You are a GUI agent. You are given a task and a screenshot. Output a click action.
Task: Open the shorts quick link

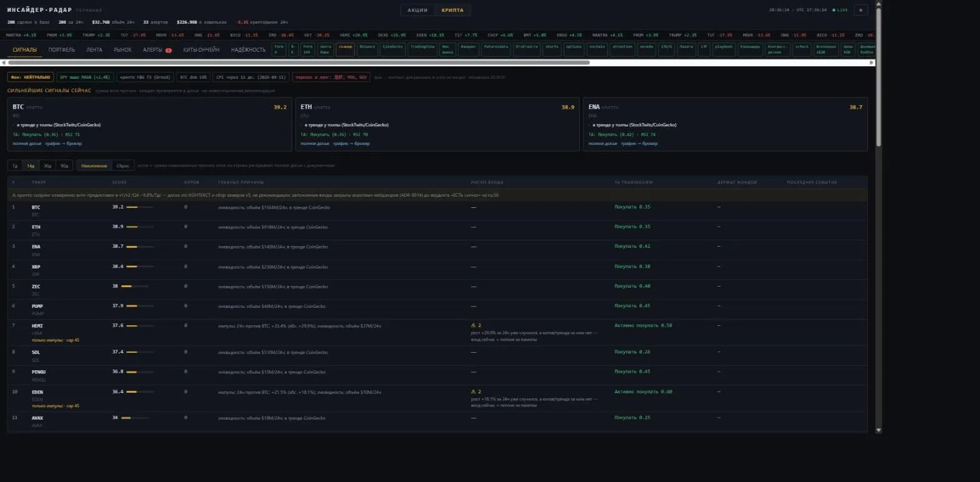coord(552,50)
